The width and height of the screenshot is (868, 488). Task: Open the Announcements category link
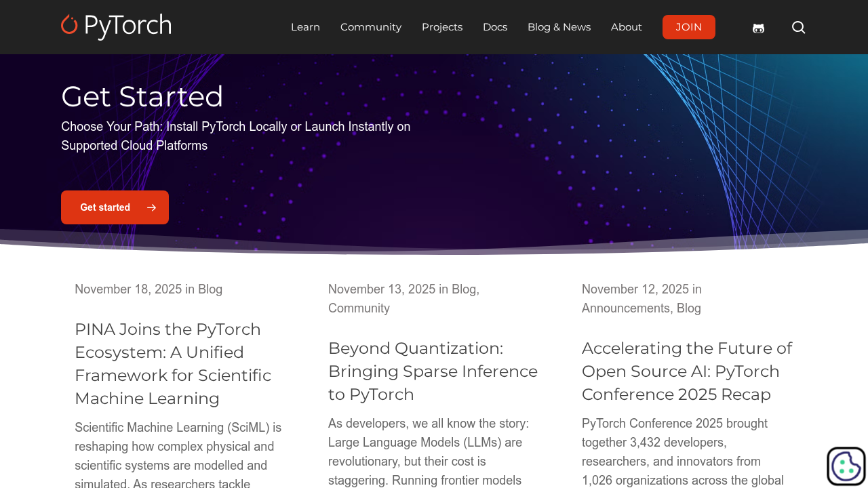625,308
